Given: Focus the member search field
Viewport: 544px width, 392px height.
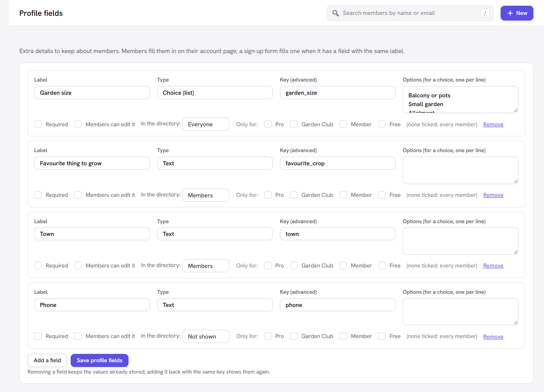Looking at the screenshot, I should pyautogui.click(x=410, y=13).
